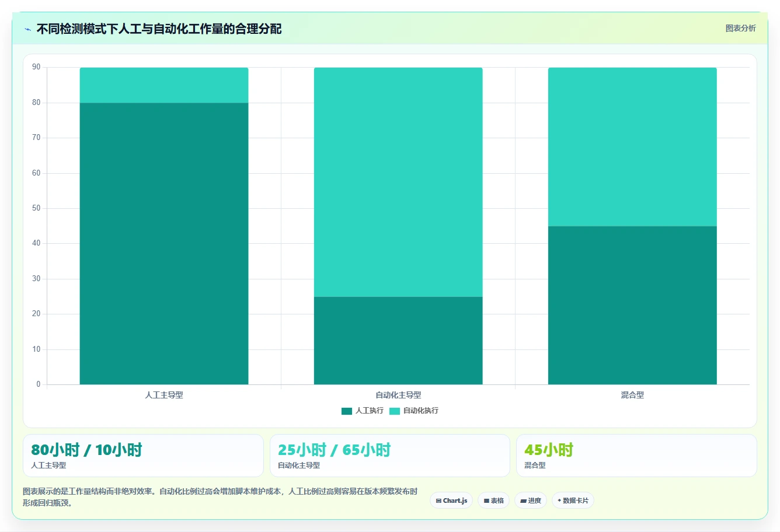Viewport: 780px width, 532px height.
Task: Toggle the 自动化执行 legend entry
Action: tap(414, 411)
